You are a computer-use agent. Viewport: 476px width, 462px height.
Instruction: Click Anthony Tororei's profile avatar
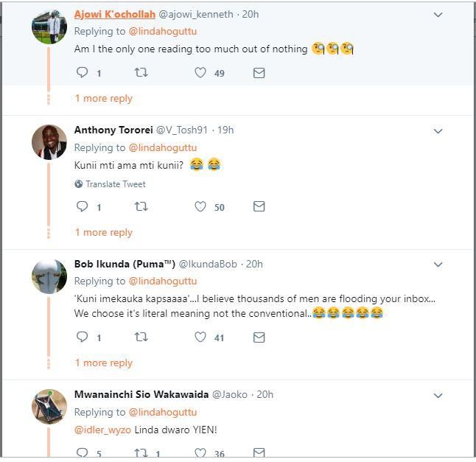(49, 141)
